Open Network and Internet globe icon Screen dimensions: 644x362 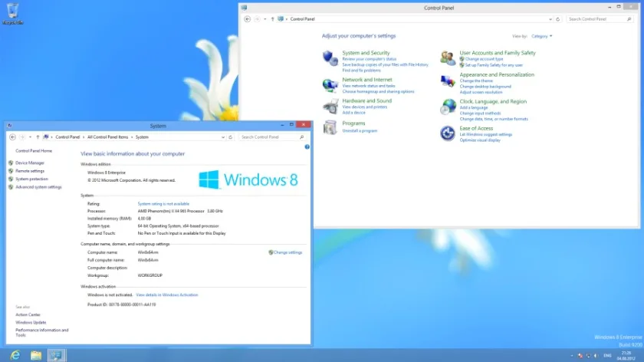[x=330, y=85]
